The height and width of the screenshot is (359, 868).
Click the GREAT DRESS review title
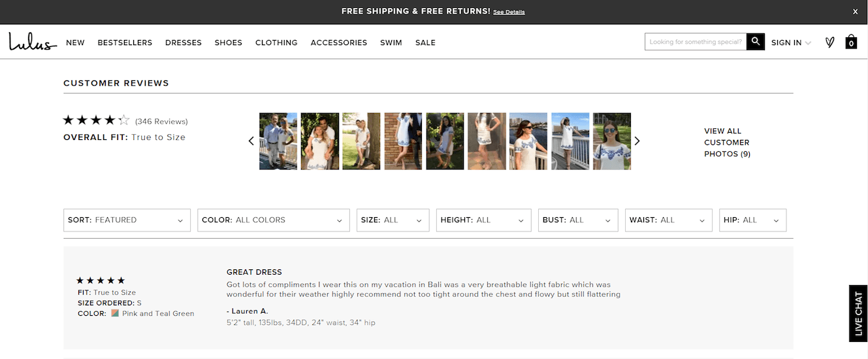[254, 272]
